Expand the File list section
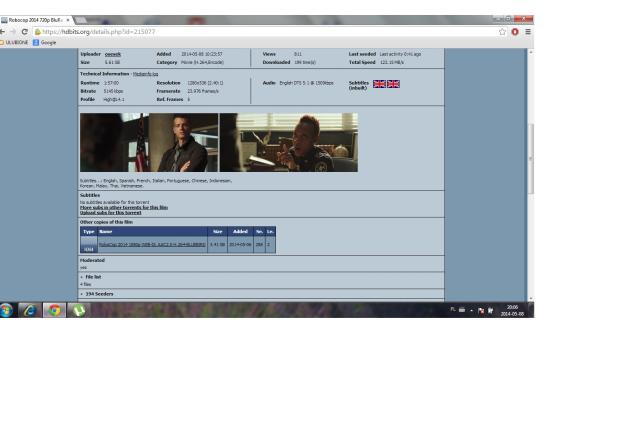Viewport: 640px width, 426px height. pos(91,277)
